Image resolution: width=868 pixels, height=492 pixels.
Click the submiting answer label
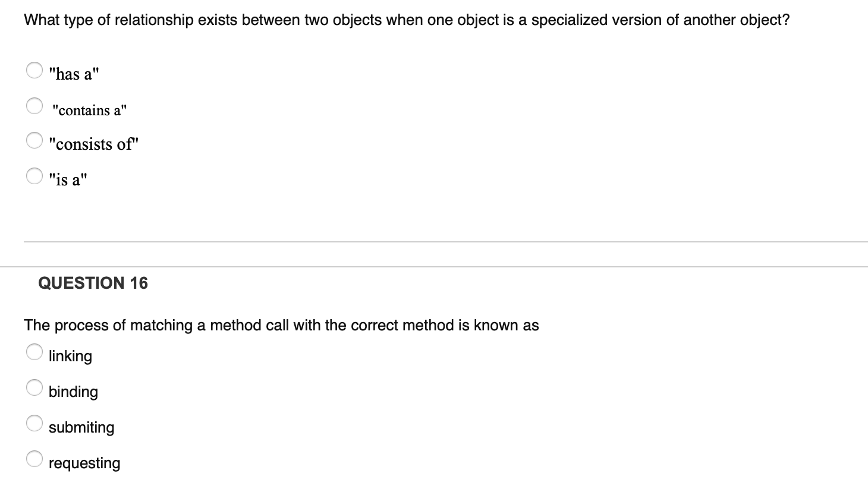[x=81, y=427]
